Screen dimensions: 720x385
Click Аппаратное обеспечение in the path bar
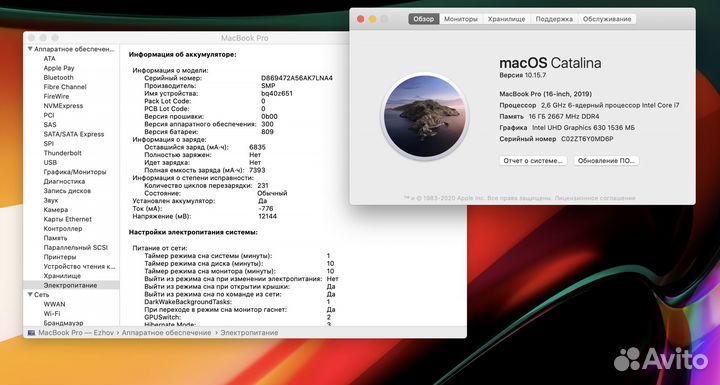[x=166, y=333]
